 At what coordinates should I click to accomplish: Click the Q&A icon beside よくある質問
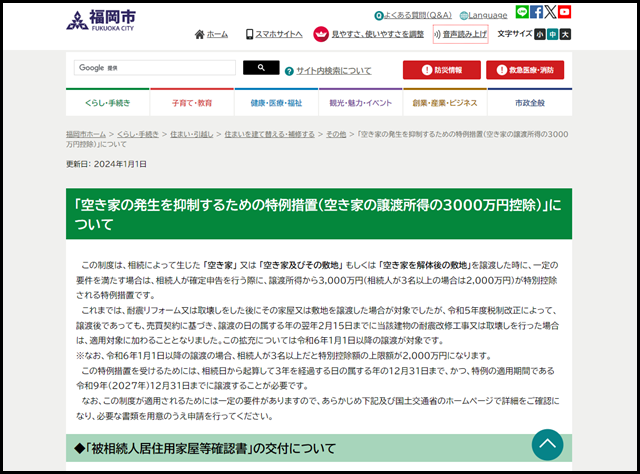(379, 16)
